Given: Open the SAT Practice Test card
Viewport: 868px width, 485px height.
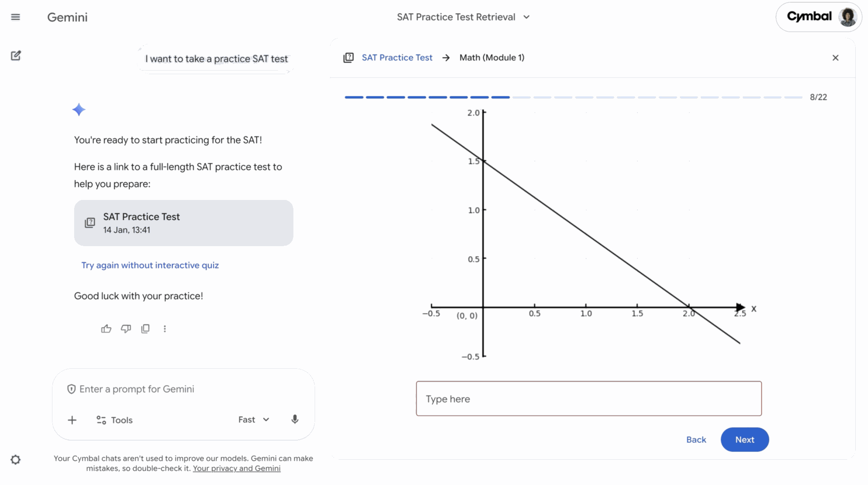Looking at the screenshot, I should [184, 223].
